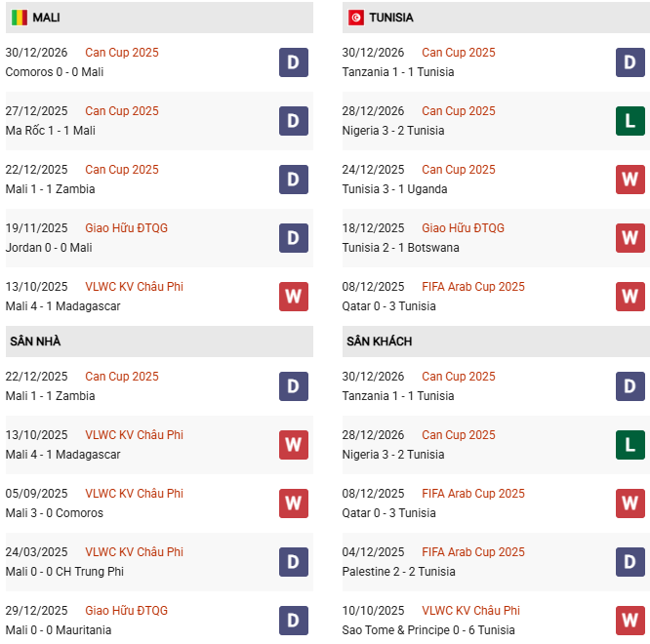Select the SÂN NHÀ section header
The height and width of the screenshot is (644, 650).
coord(35,342)
